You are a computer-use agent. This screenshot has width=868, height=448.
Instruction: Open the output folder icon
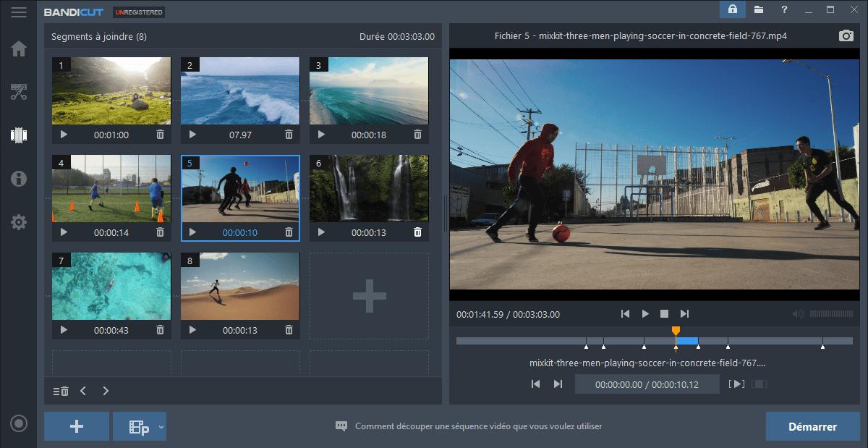[x=759, y=9]
